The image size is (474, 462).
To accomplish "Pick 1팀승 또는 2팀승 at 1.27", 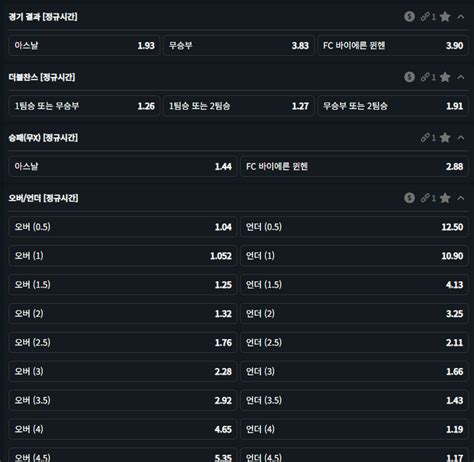I will tap(239, 106).
